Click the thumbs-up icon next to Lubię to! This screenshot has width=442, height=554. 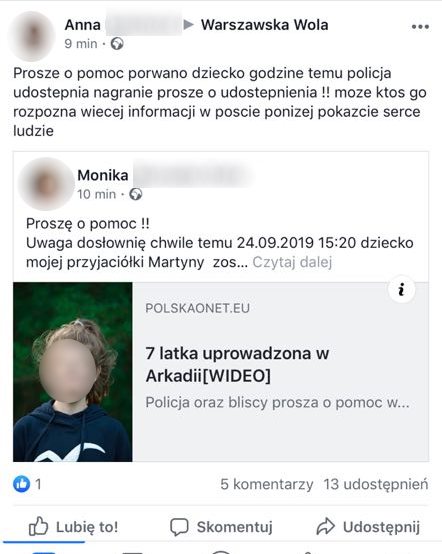38,526
